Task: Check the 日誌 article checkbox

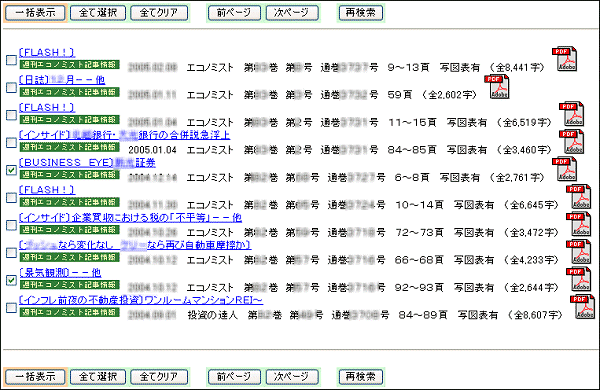Action: (x=11, y=87)
